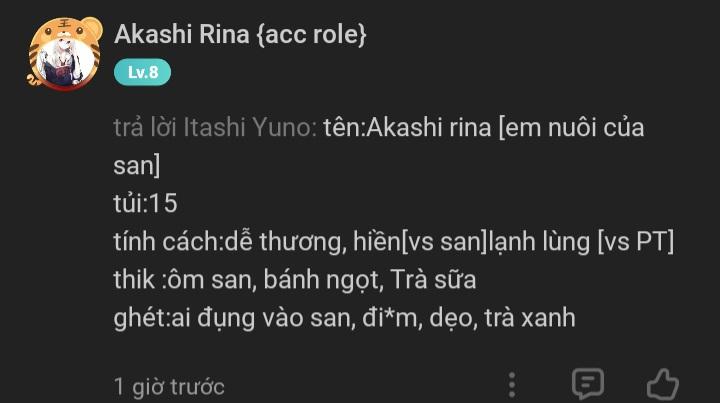
Task: Open the reply speech-bubble icon
Action: click(x=587, y=384)
